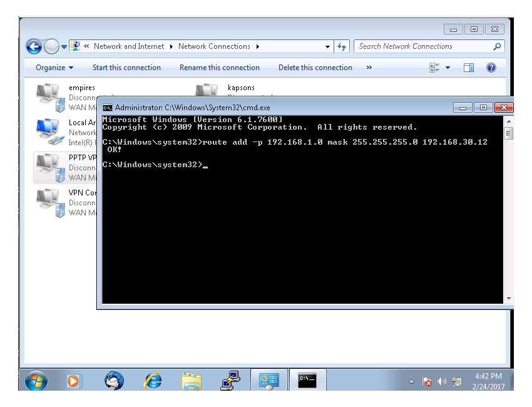Click the volume speaker tray icon
The width and height of the screenshot is (532, 407).
coord(441,381)
